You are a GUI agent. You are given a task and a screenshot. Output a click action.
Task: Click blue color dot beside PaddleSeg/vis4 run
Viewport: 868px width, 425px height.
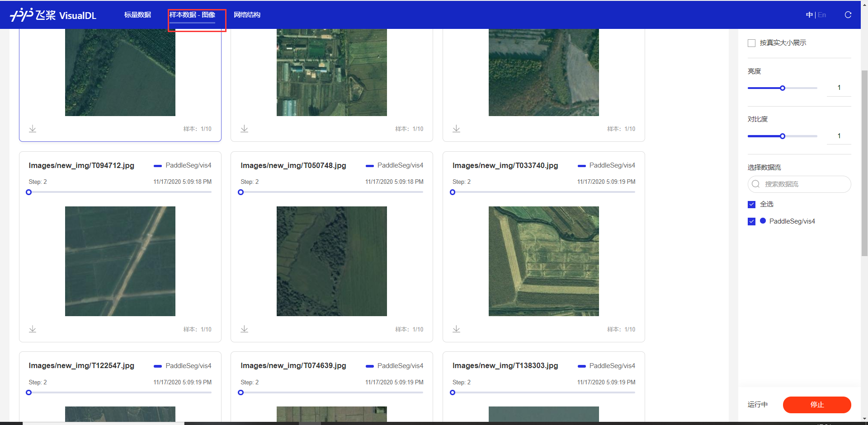point(763,221)
